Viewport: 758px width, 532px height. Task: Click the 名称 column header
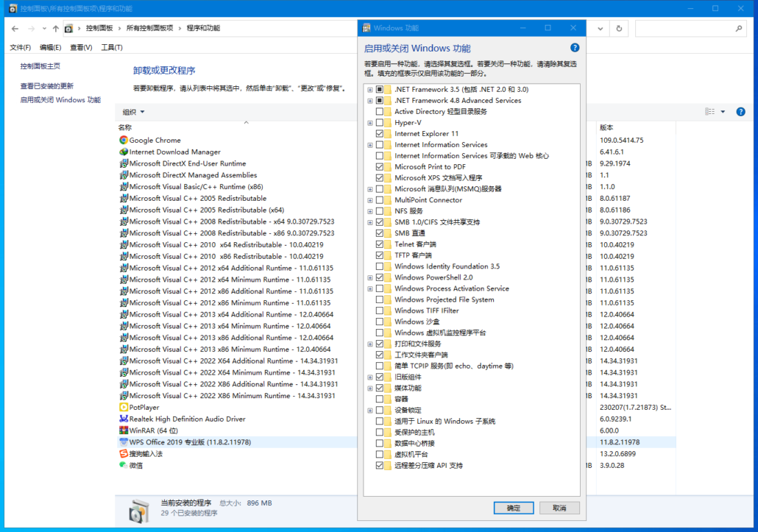pyautogui.click(x=125, y=127)
